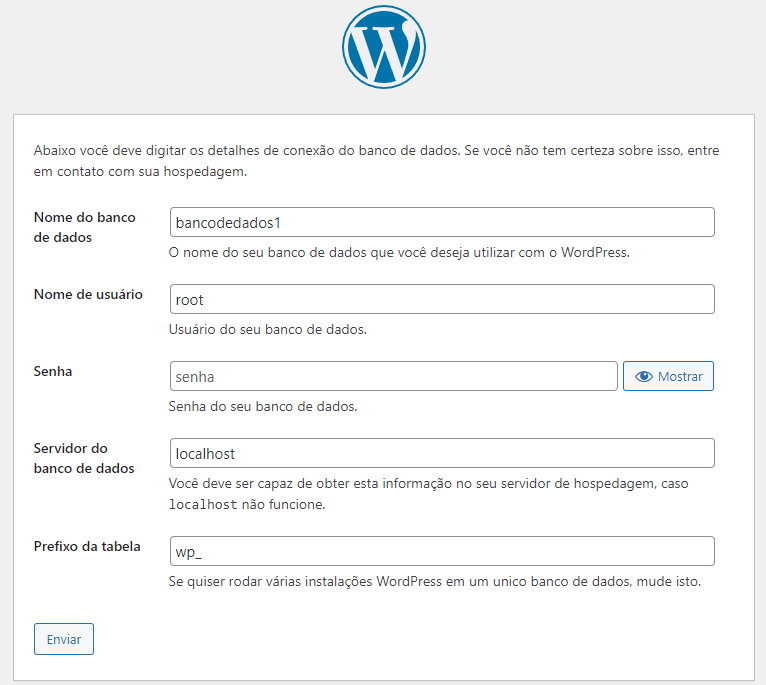This screenshot has width=766, height=685.
Task: Click the hint text under the database name field
Action: [399, 252]
